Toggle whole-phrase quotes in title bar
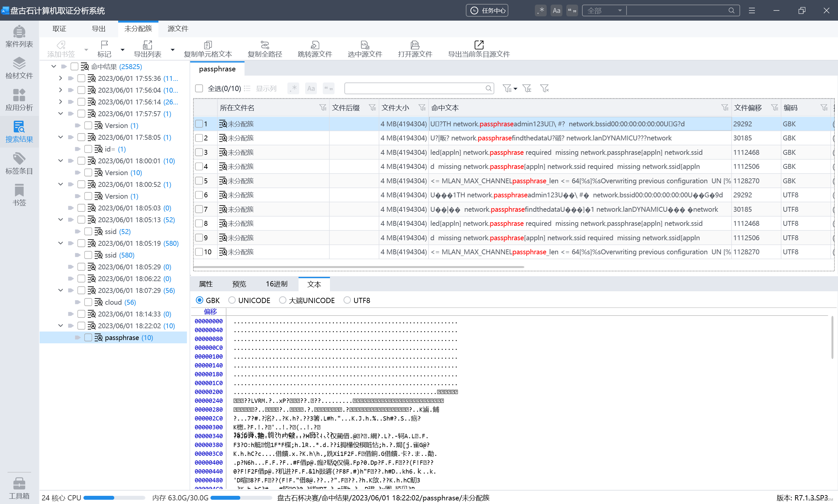The height and width of the screenshot is (504, 838). click(572, 10)
